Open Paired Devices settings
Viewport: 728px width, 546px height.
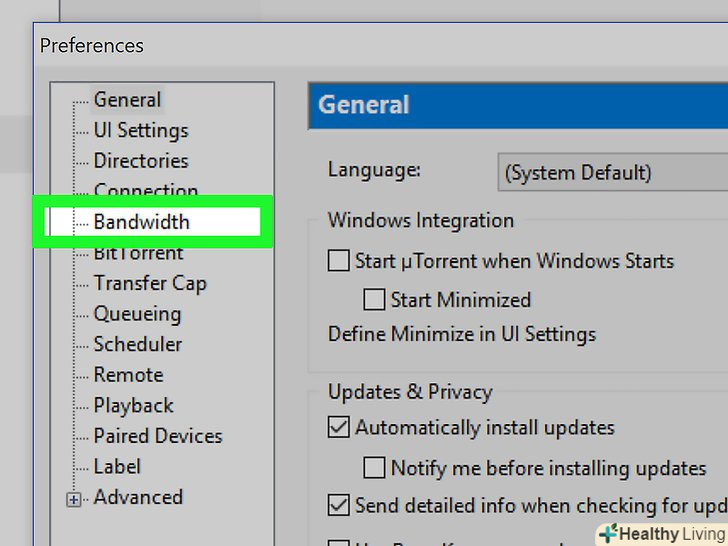coord(158,436)
